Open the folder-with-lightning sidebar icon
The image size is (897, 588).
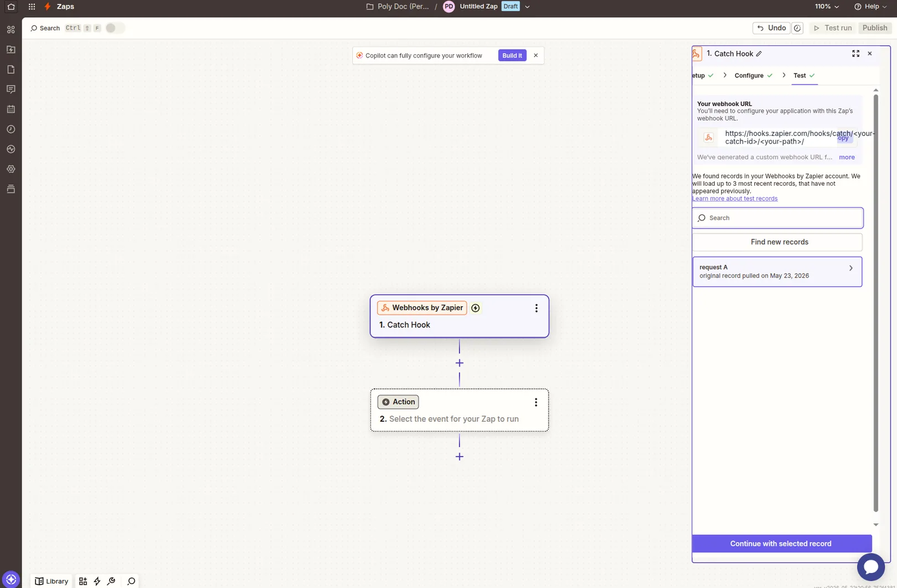[11, 50]
